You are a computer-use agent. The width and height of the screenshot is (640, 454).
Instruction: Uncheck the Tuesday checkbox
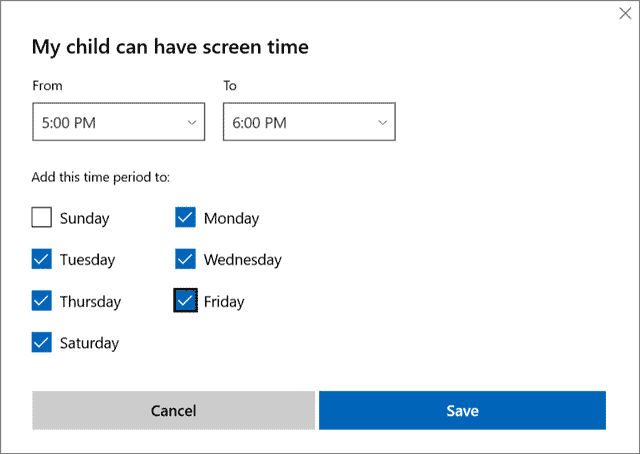(42, 259)
